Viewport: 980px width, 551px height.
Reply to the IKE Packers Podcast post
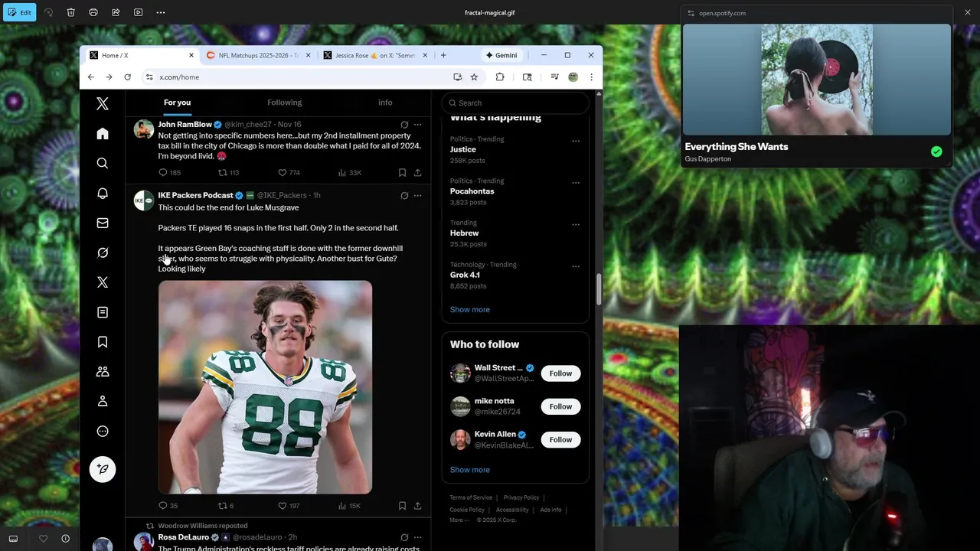click(x=162, y=506)
